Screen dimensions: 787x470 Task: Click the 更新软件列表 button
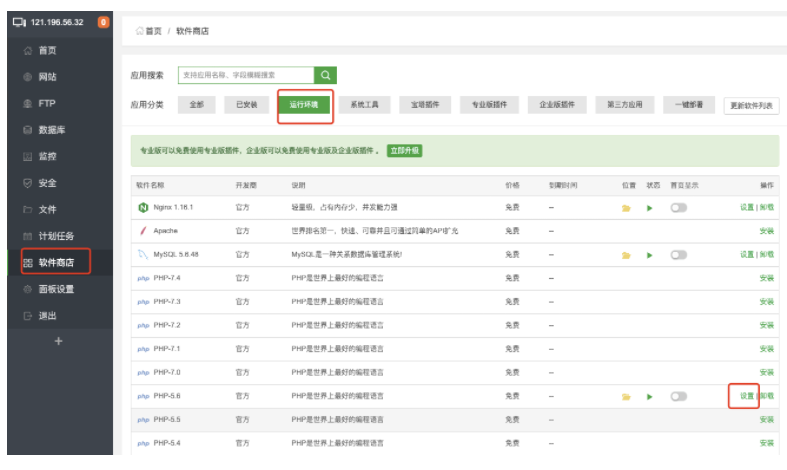750,106
